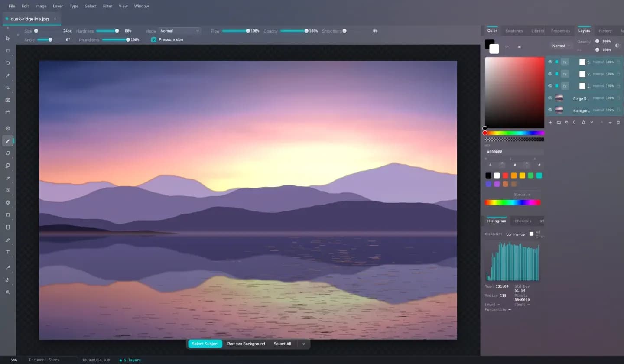The image size is (624, 364).
Task: Hide the Backgro... layer
Action: click(x=550, y=110)
